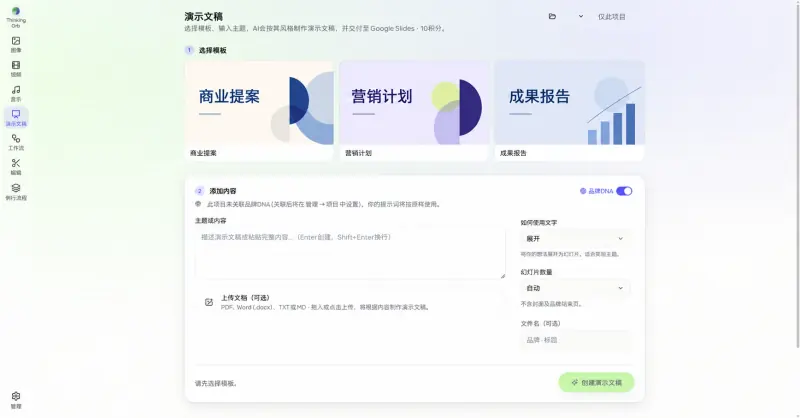
Task: Click the 演示文稿 page title
Action: click(x=204, y=16)
